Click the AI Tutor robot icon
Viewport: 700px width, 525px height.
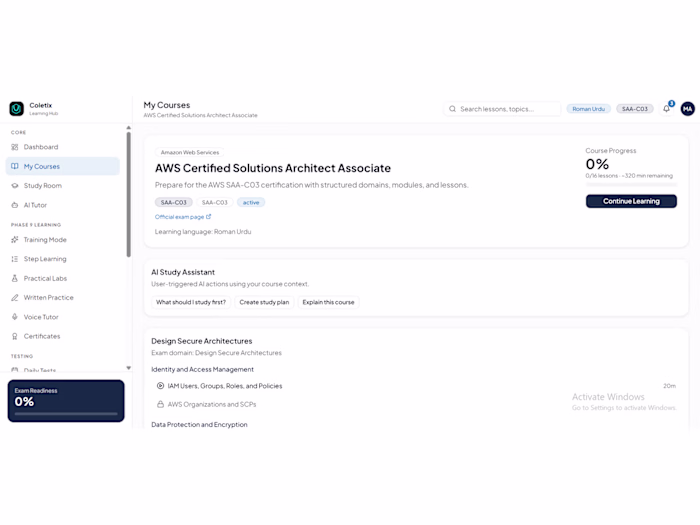15,205
